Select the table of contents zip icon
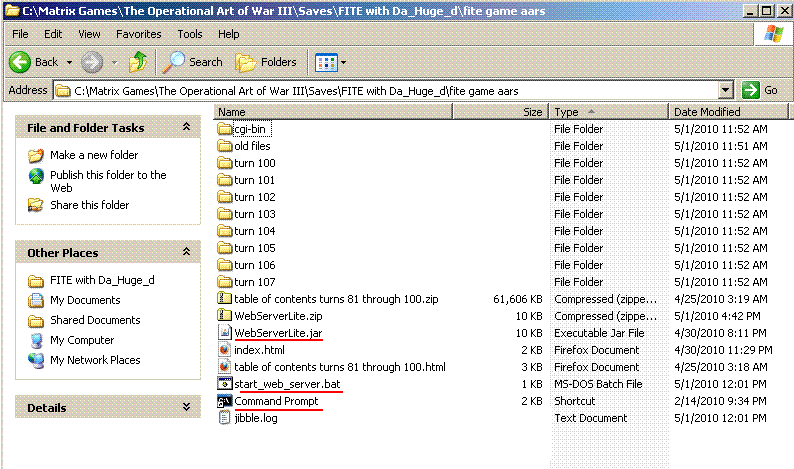This screenshot has height=469, width=794. (x=224, y=299)
